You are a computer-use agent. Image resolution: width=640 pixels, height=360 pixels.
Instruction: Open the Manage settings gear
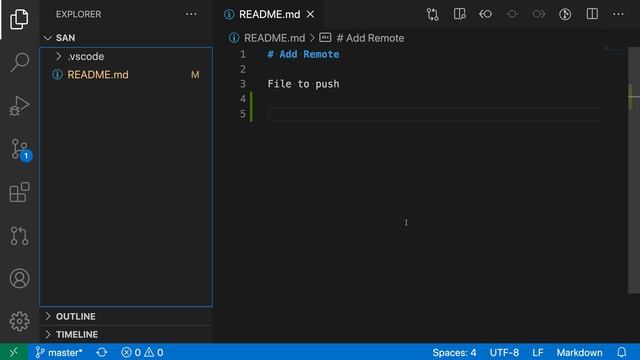coord(19,321)
